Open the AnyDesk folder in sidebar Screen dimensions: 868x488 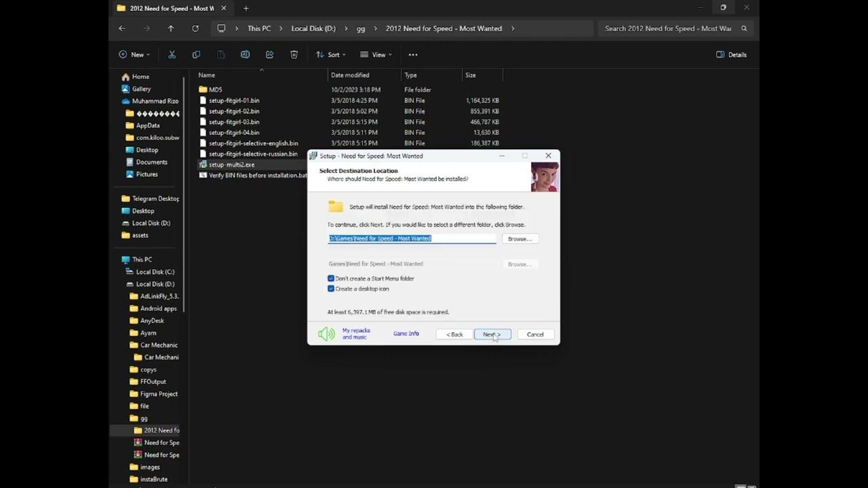tap(152, 321)
